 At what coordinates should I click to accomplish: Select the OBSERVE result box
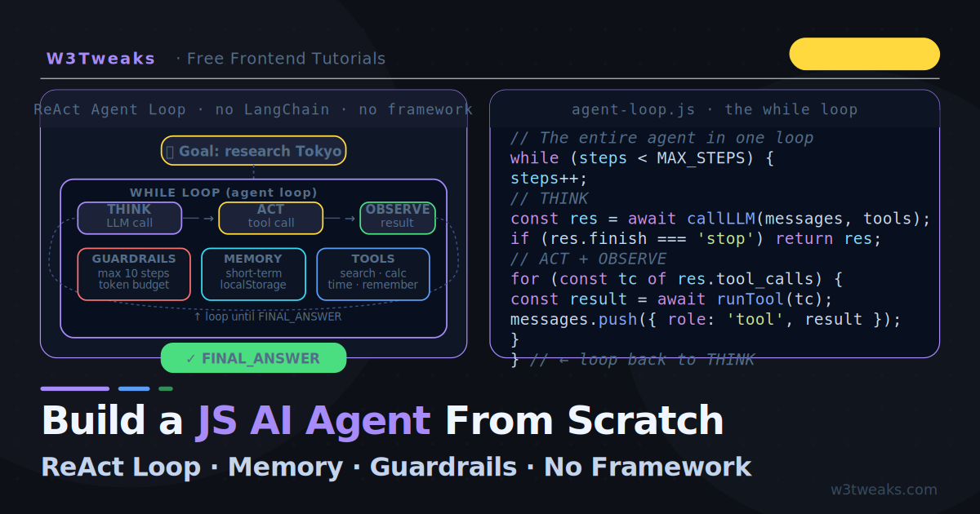coord(398,218)
